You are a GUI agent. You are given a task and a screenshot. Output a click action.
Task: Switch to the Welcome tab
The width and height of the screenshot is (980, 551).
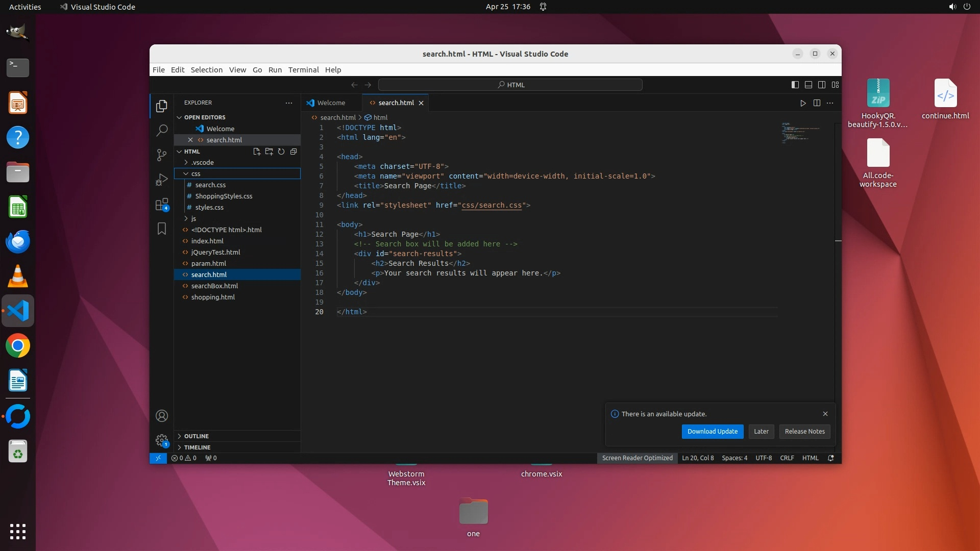[x=331, y=103]
